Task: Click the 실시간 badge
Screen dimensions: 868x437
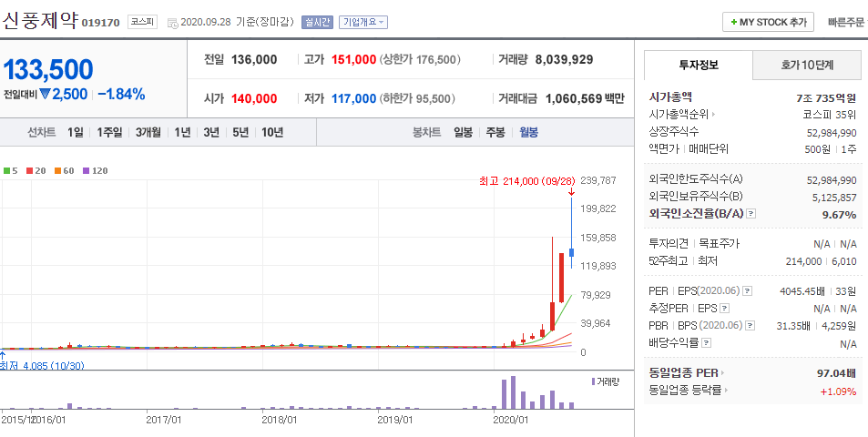Action: pyautogui.click(x=317, y=22)
